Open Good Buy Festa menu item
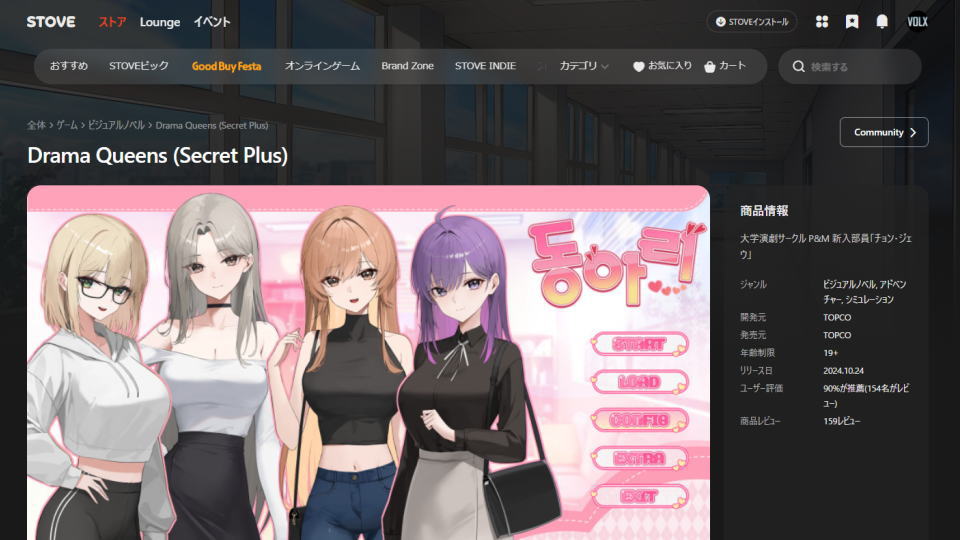Image resolution: width=960 pixels, height=540 pixels. tap(226, 66)
